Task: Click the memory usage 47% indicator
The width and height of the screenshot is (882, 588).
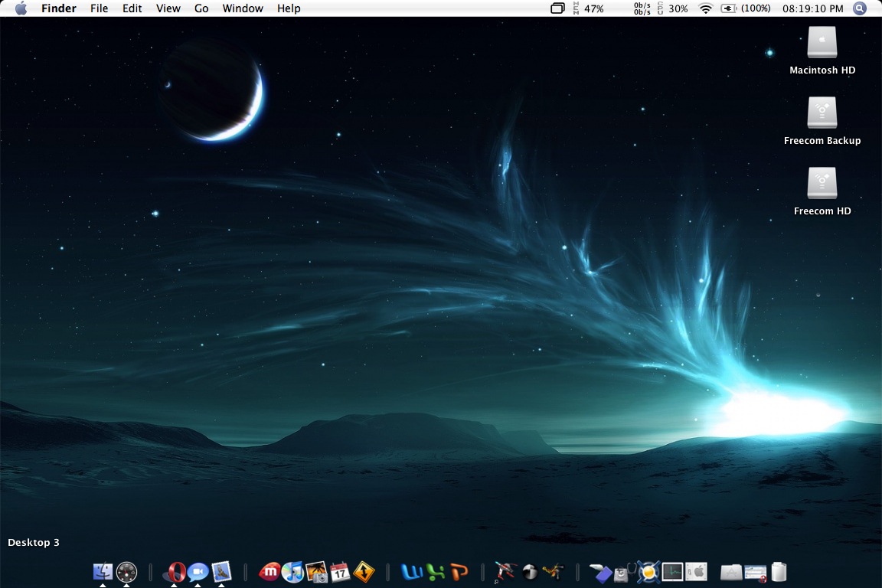Action: pos(588,8)
